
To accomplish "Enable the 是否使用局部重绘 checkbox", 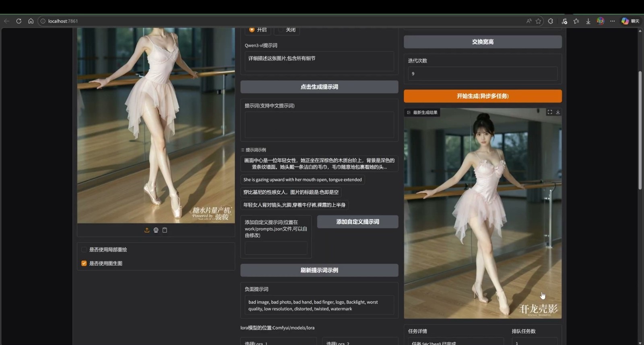I will click(84, 249).
